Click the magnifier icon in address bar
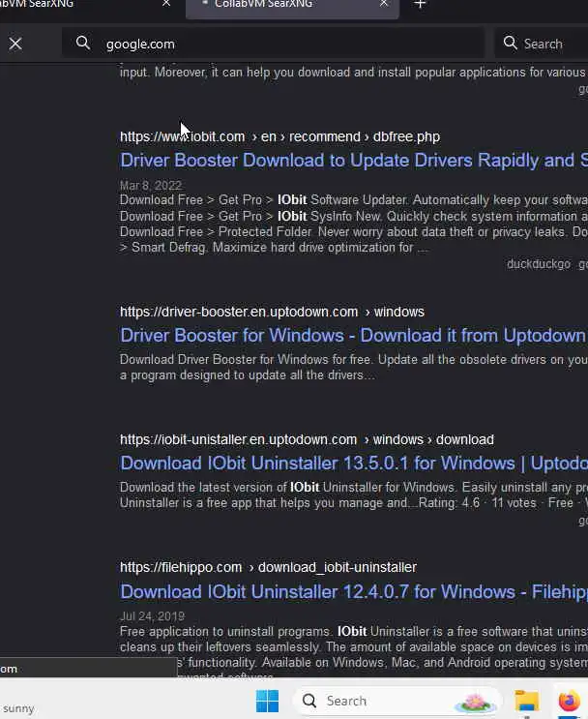The image size is (588, 719). (x=83, y=44)
